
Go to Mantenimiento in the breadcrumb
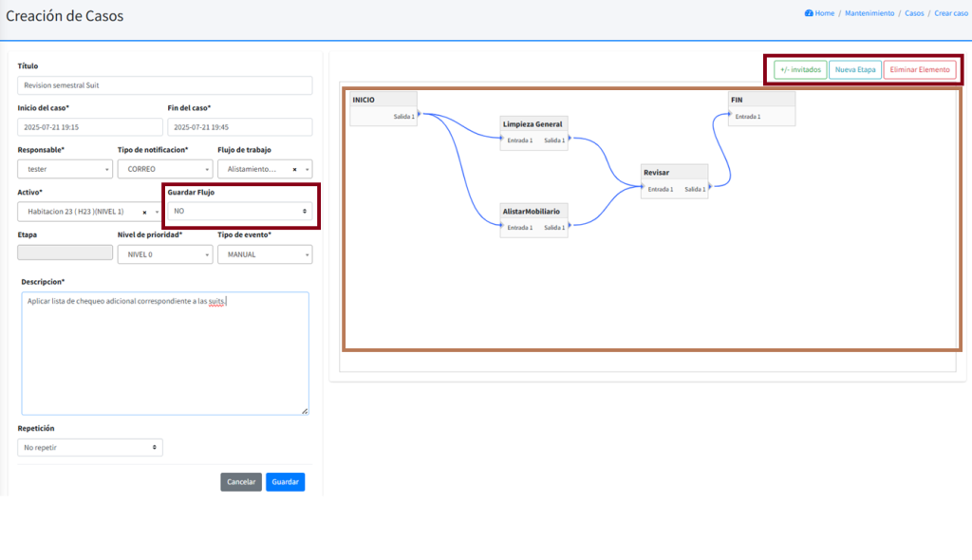click(869, 13)
